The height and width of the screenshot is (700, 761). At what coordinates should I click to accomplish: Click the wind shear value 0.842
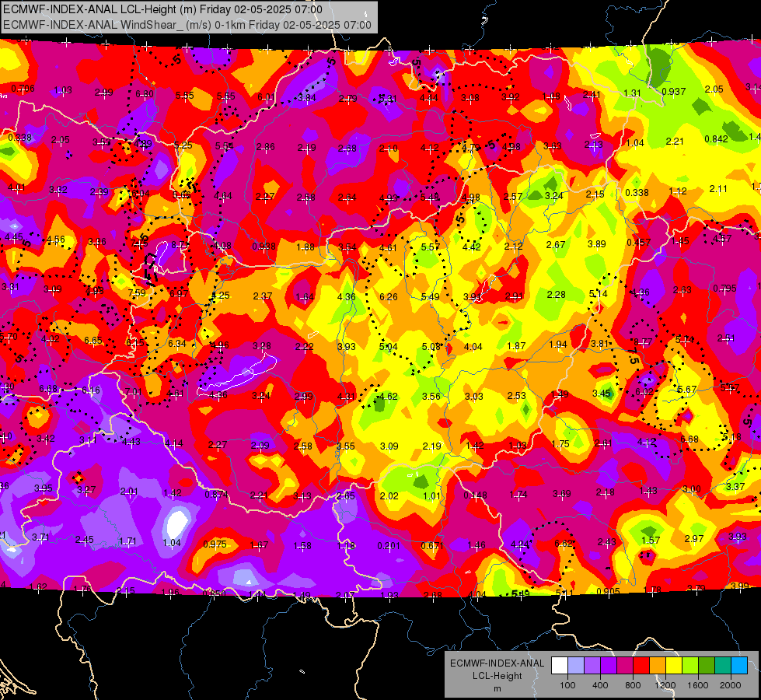(x=717, y=139)
